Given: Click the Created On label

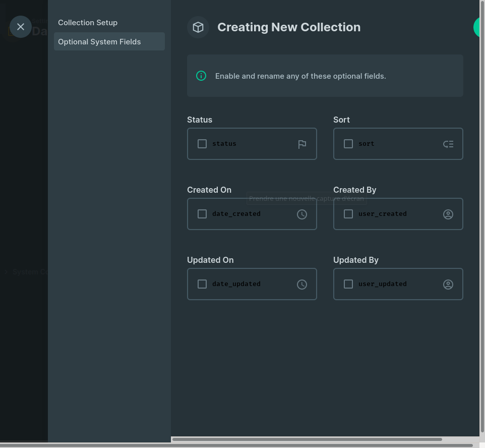Looking at the screenshot, I should click(x=209, y=190).
